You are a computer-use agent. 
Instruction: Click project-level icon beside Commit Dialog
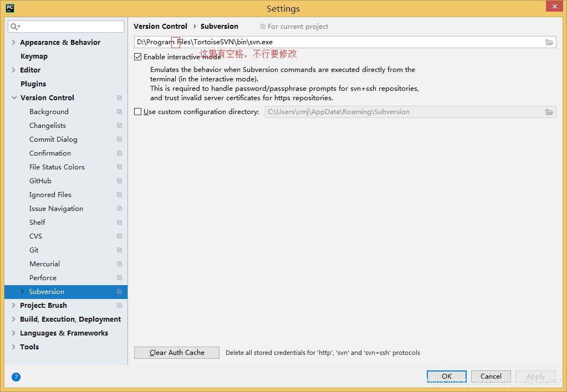(119, 140)
